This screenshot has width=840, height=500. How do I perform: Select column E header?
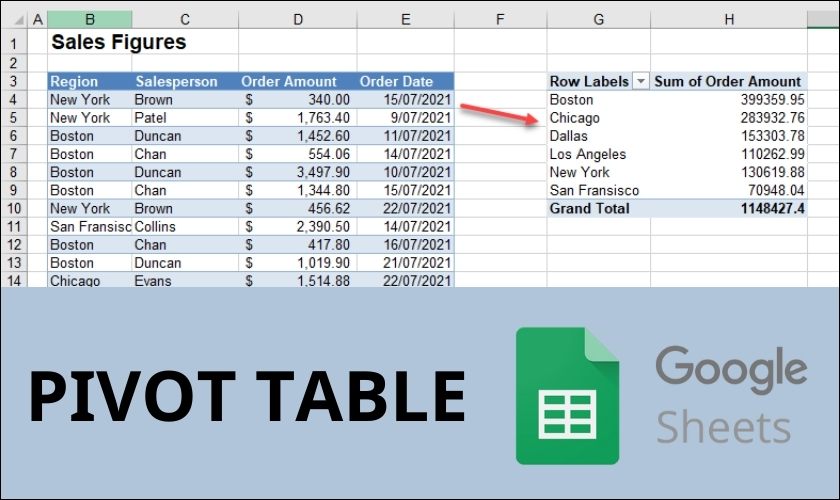coord(406,19)
